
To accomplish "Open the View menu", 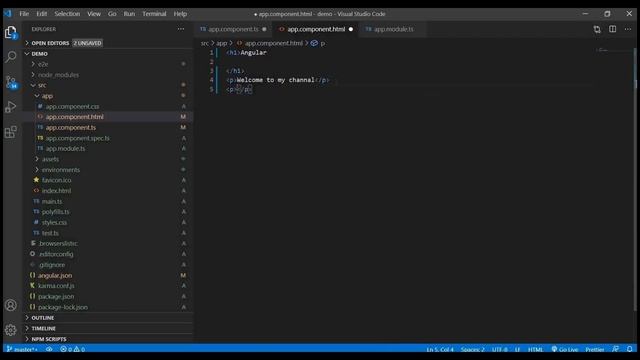I will pos(94,13).
